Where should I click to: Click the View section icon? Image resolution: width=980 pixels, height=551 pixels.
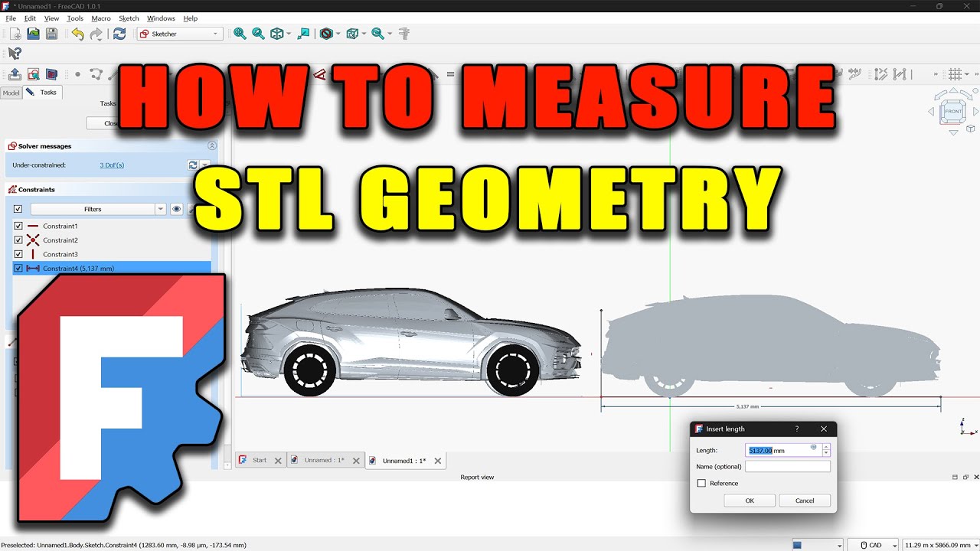click(51, 74)
